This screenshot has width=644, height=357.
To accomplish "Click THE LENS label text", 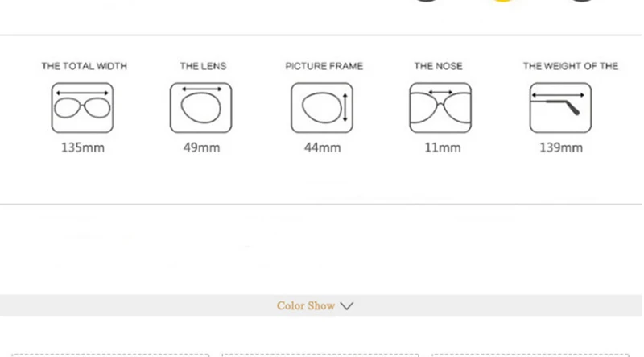I will 203,66.
